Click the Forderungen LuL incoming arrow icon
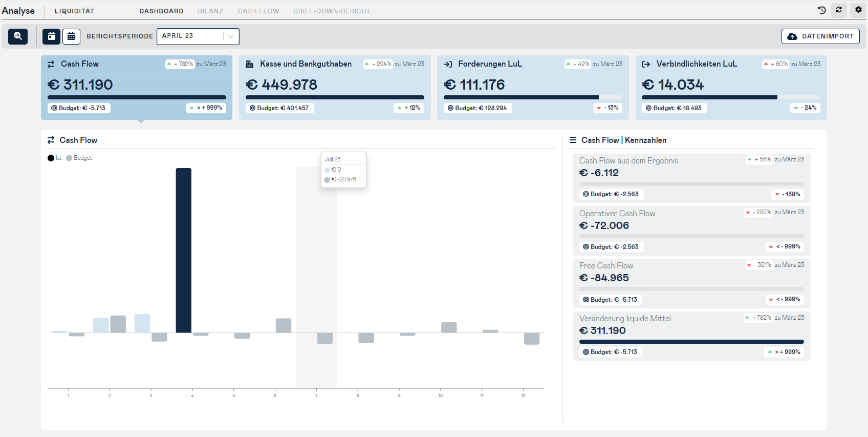The height and width of the screenshot is (437, 868). [448, 64]
